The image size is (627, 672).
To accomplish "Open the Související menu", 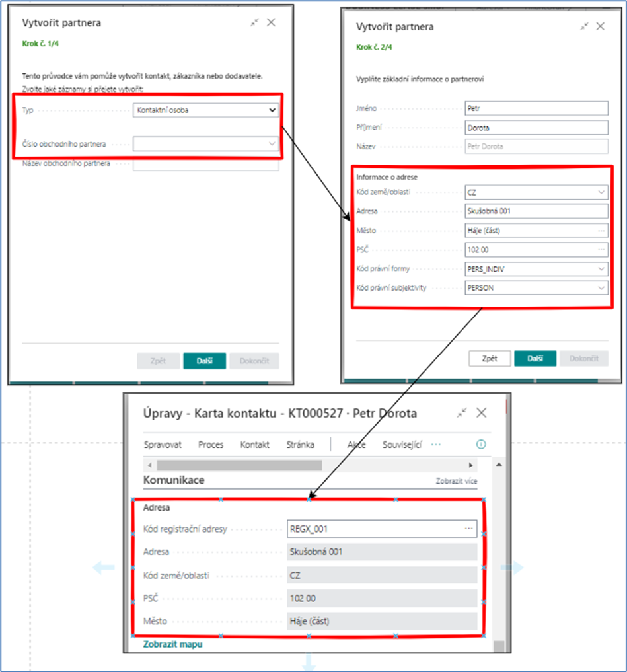I will pyautogui.click(x=402, y=445).
